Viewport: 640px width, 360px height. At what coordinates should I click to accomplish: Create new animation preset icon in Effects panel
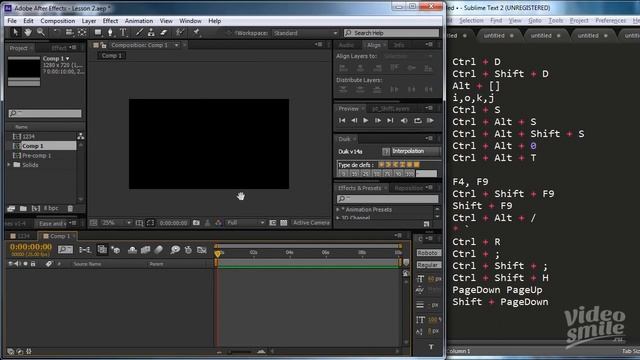point(426,224)
